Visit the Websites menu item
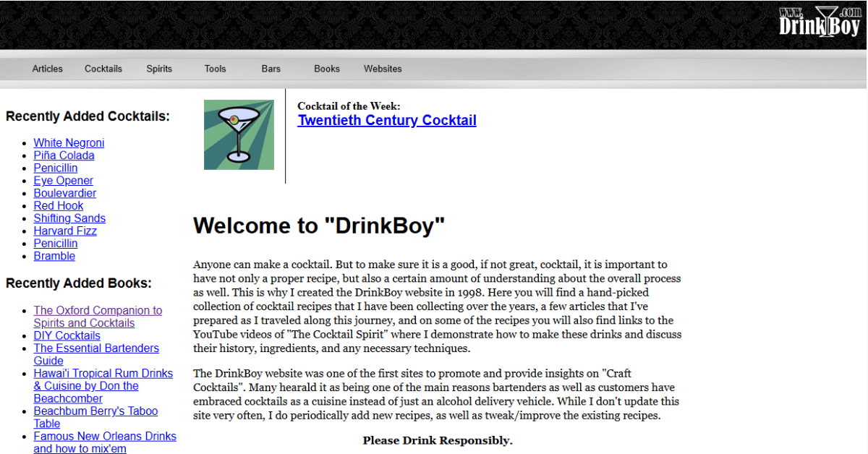Image resolution: width=868 pixels, height=454 pixels. [383, 69]
